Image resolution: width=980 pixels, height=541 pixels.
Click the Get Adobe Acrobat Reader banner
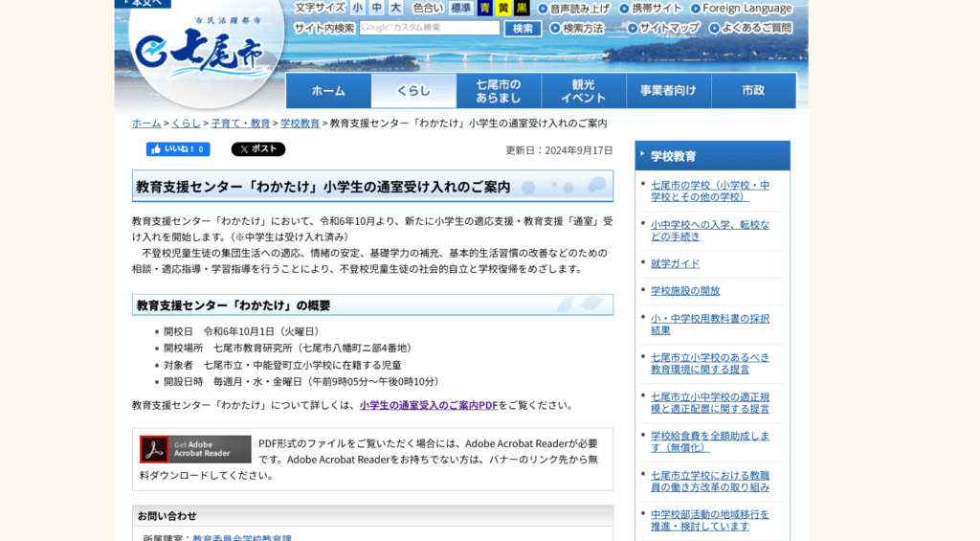[195, 449]
